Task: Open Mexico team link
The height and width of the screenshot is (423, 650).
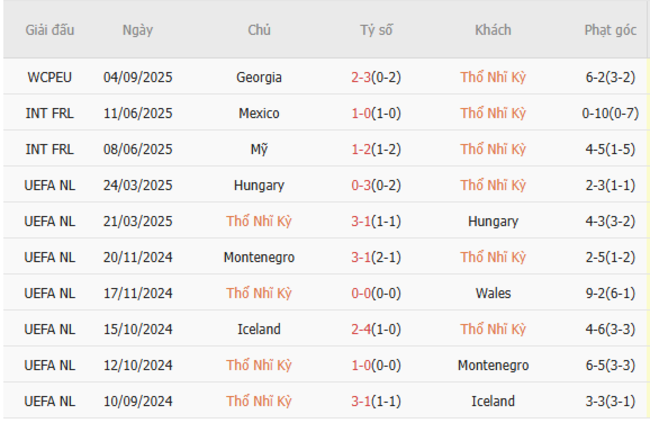Action: (x=259, y=113)
